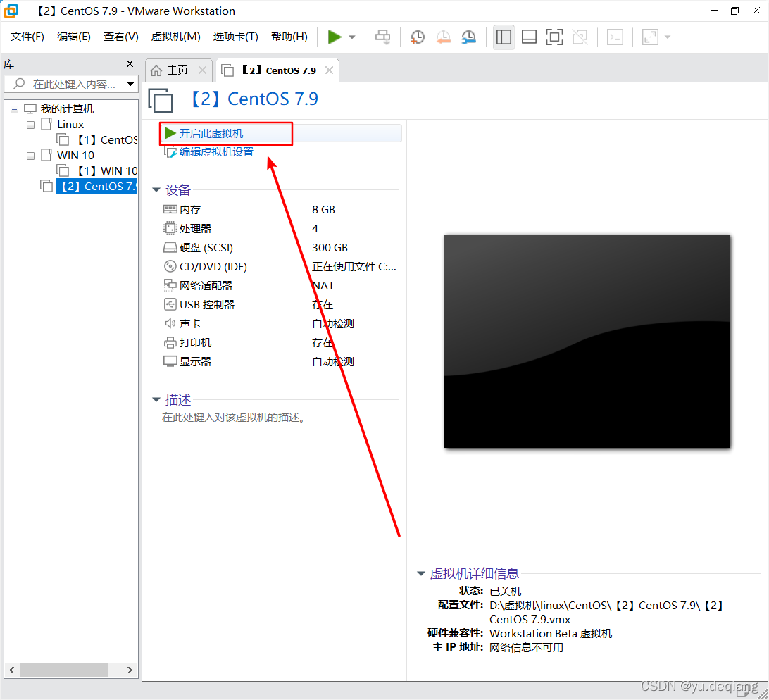Select the Linux folder in library
769x700 pixels.
coord(70,125)
